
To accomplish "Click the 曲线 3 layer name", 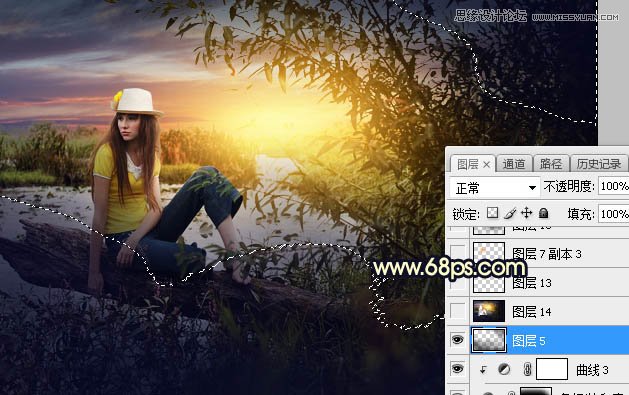I will 592,370.
